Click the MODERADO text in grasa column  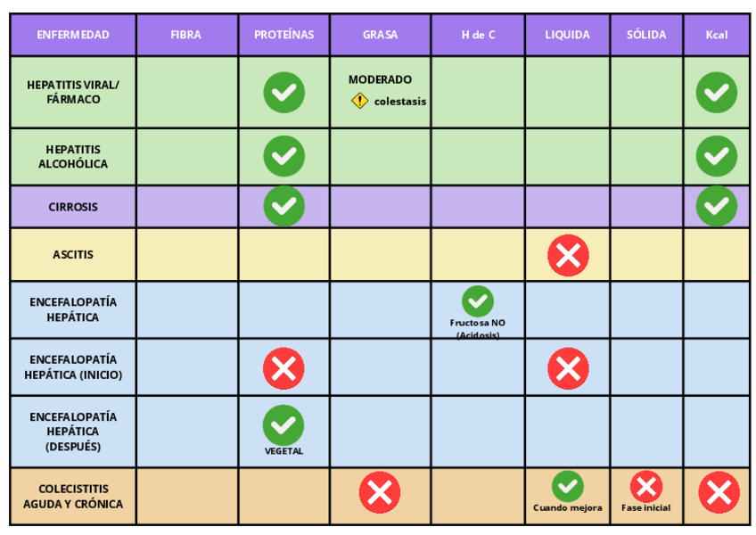pos(380,80)
